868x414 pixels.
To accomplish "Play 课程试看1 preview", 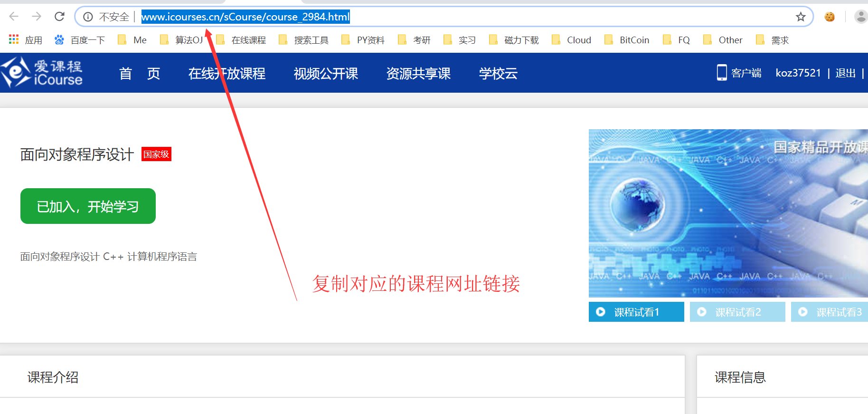I will (636, 312).
